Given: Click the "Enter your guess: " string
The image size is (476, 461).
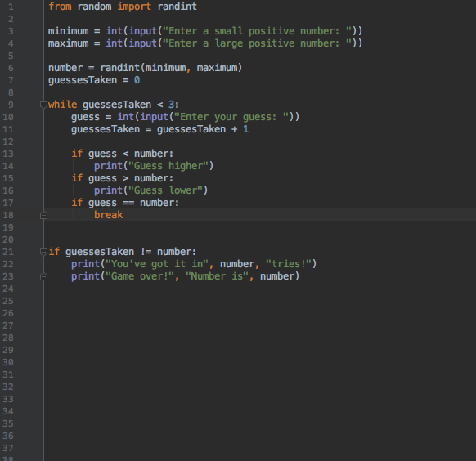Looking at the screenshot, I should click(x=231, y=117).
